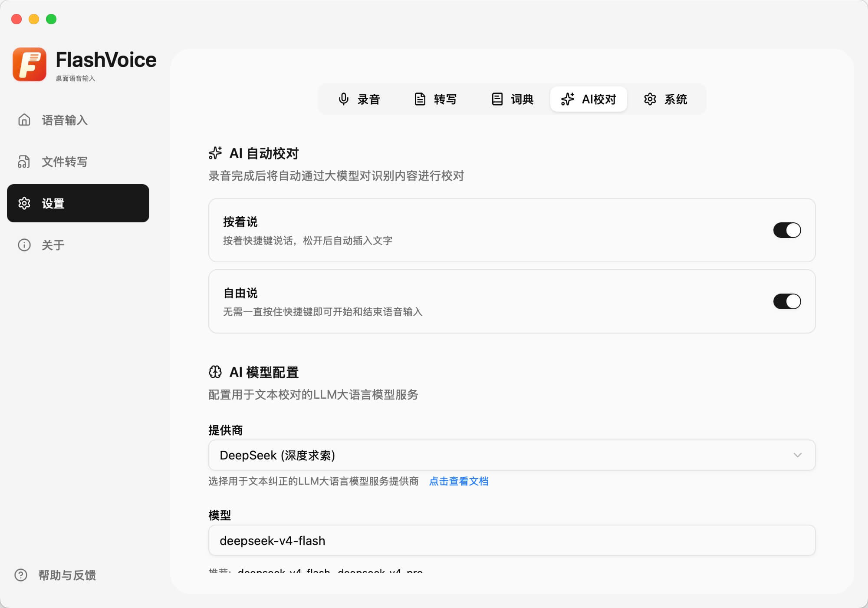The image size is (868, 608).
Task: Toggle the 按着说 switch off
Action: [787, 230]
